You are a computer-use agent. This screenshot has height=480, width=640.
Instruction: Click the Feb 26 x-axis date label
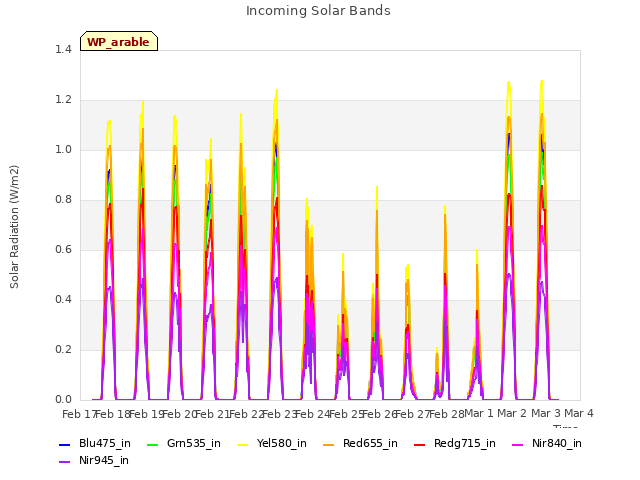(x=379, y=414)
